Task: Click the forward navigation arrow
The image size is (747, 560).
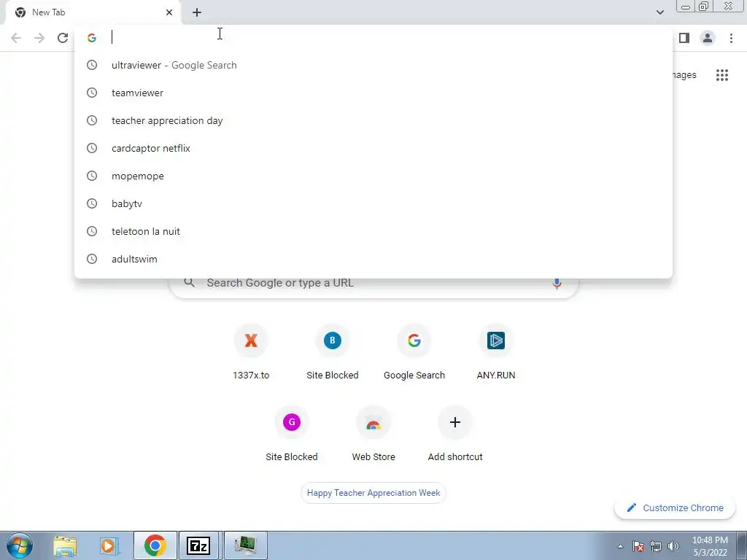Action: pyautogui.click(x=39, y=38)
